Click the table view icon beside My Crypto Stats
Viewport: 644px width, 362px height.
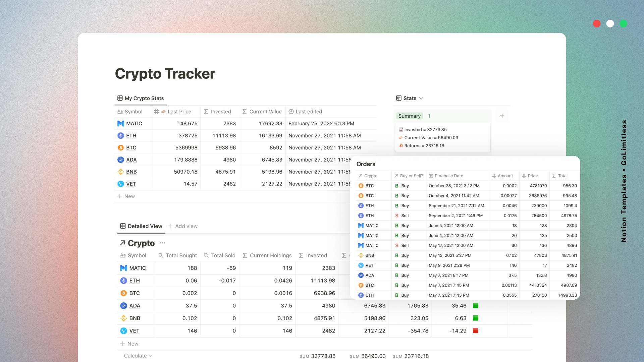[x=120, y=98]
